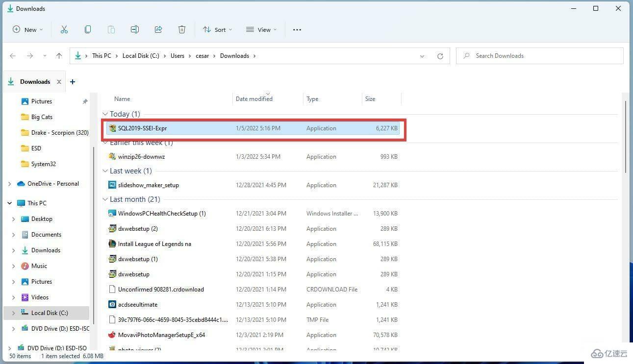Screen dimensions: 633x364
Task: Click the Delete trash icon
Action: 182,29
